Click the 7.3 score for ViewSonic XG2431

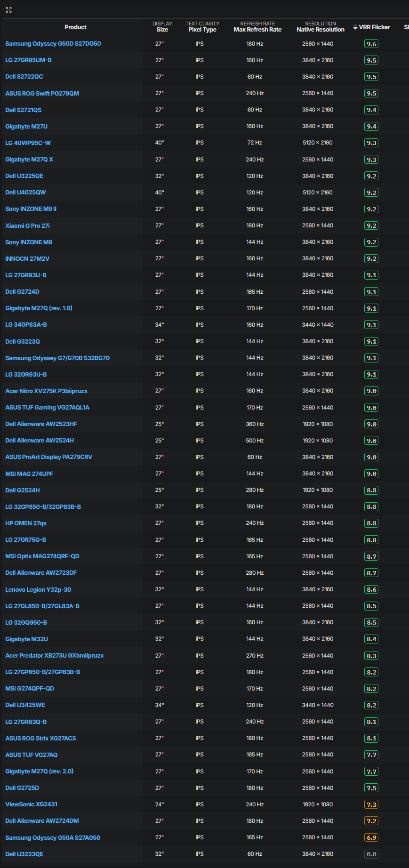(371, 804)
